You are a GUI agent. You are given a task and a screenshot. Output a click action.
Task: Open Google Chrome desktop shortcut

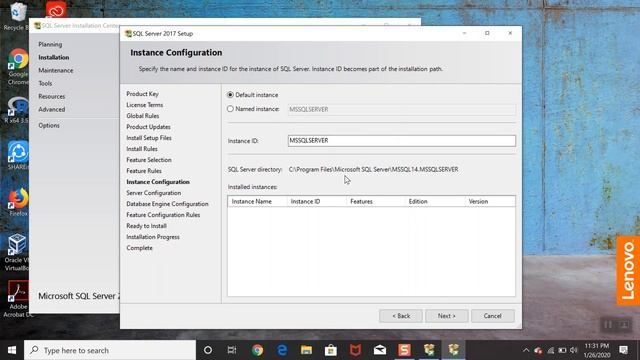point(18,67)
